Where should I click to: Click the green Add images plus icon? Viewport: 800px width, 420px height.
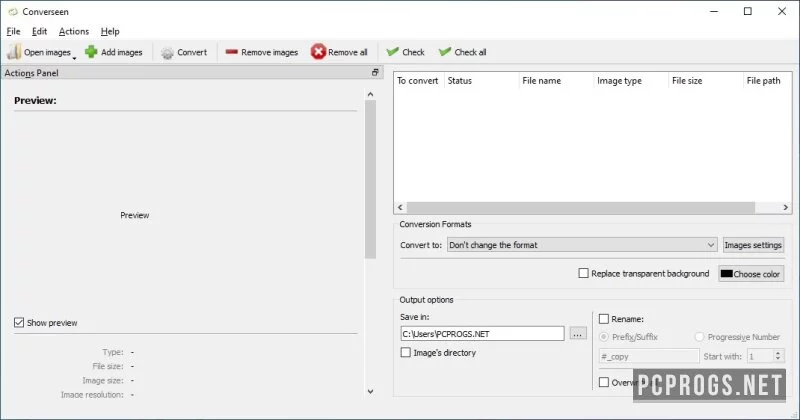(x=91, y=52)
